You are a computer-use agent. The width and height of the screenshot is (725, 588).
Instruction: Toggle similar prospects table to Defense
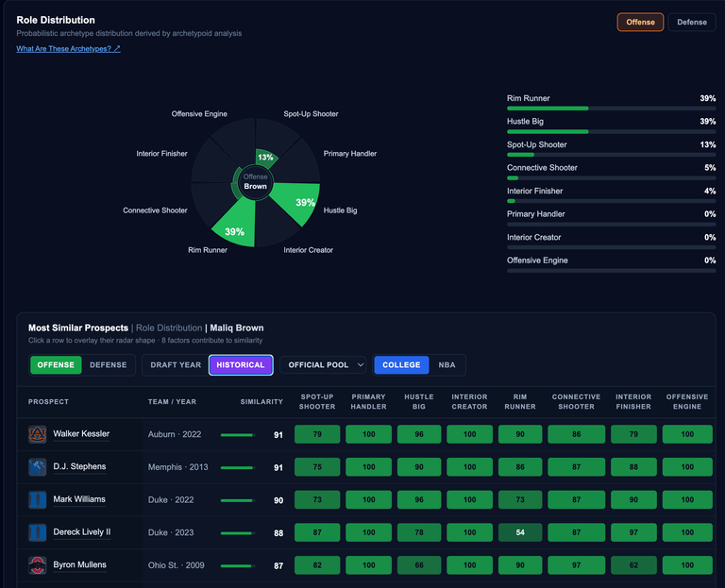pyautogui.click(x=109, y=365)
